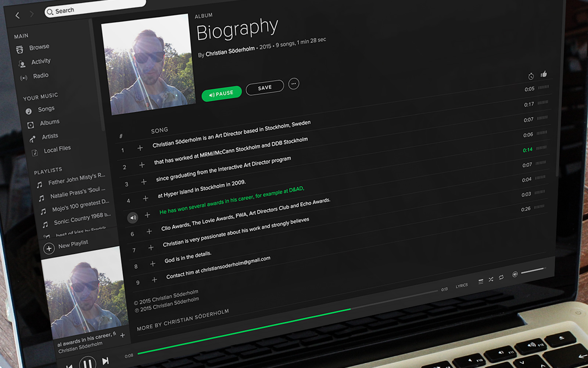Go back with the left arrow

[17, 15]
